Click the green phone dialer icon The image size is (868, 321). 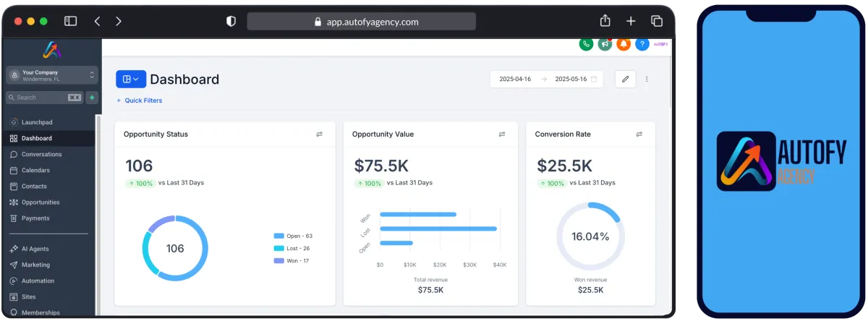[586, 44]
